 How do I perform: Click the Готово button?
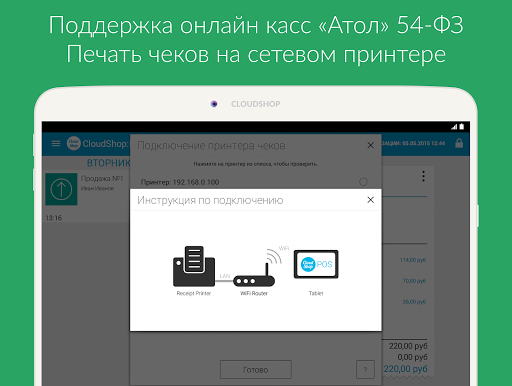click(x=256, y=369)
